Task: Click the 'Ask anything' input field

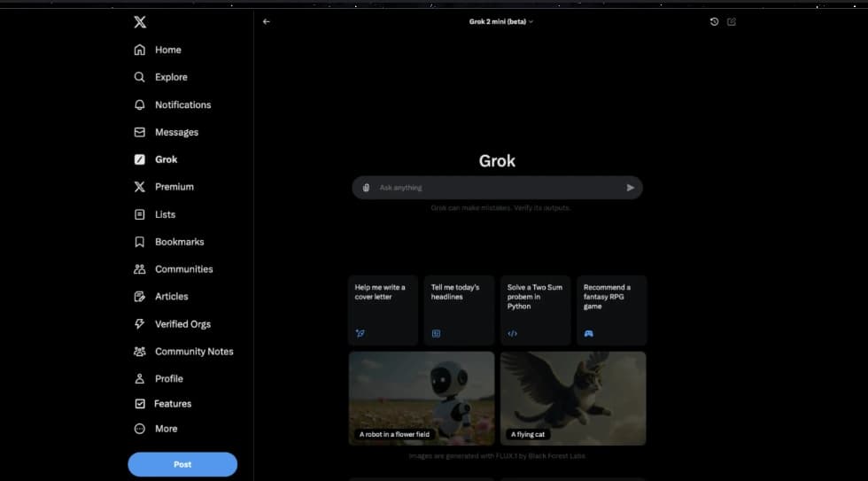Action: click(x=497, y=188)
